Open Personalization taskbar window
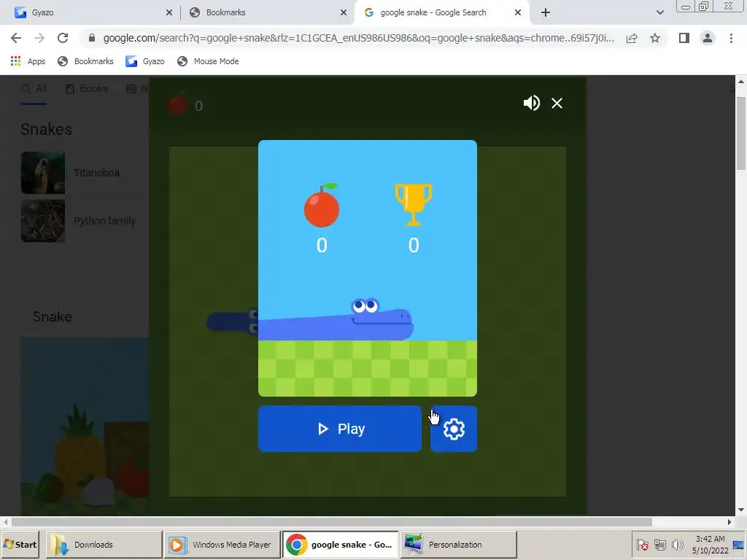The image size is (747, 560). click(x=459, y=544)
